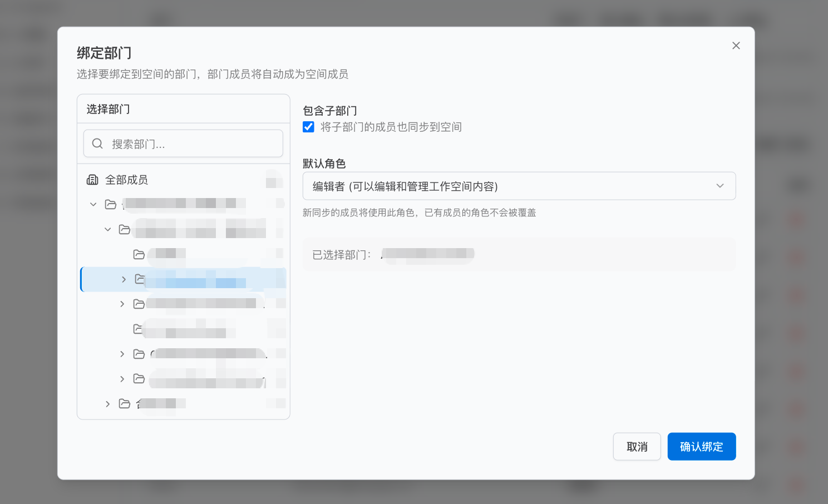Uncheck 将子部门的成员也同步到空间
This screenshot has height=504, width=828.
[308, 127]
